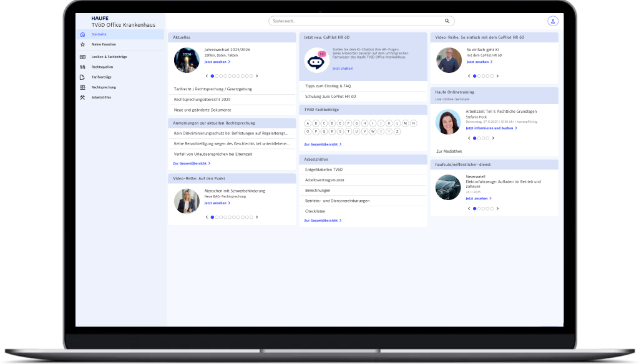Open Lexikon & Fachbeiträge book icon
Screen dimensions: 639x364
coord(82,56)
